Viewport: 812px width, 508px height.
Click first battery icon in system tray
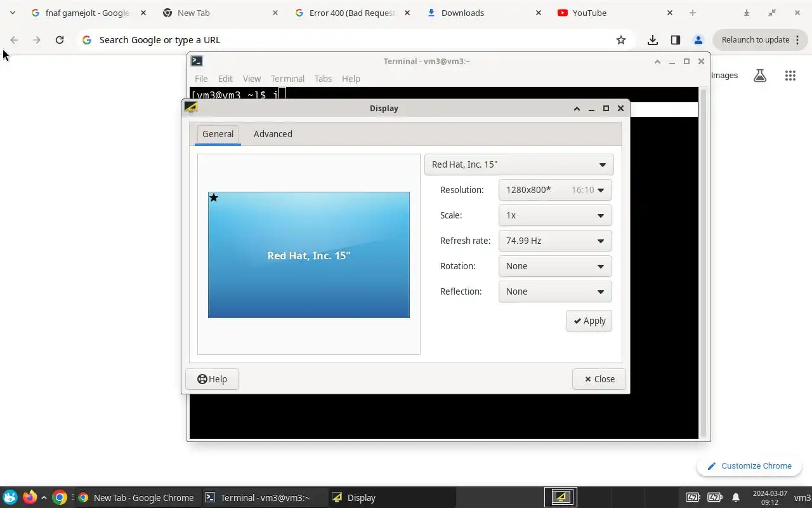693,497
